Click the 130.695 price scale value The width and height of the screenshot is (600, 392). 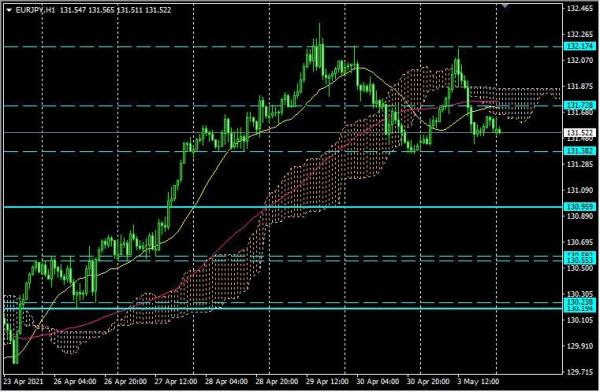coord(579,242)
